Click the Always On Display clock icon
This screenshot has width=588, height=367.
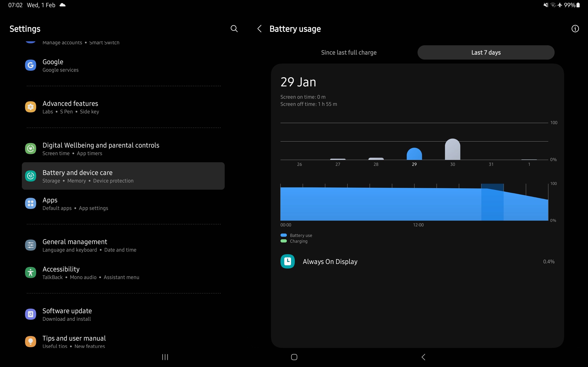click(287, 261)
